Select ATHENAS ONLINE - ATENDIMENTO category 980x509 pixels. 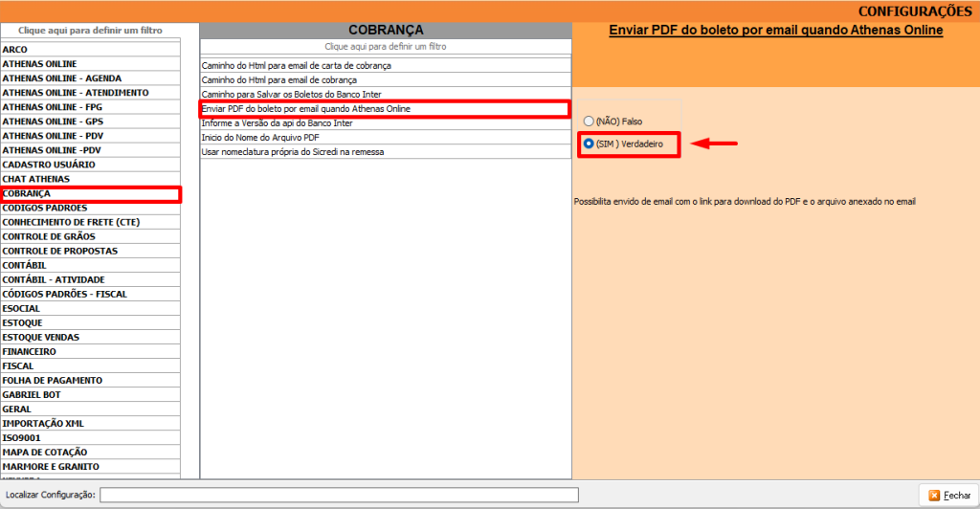coord(91,93)
